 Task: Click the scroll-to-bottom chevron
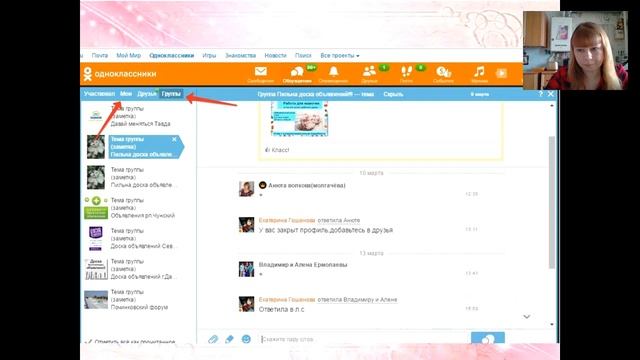coord(527,317)
